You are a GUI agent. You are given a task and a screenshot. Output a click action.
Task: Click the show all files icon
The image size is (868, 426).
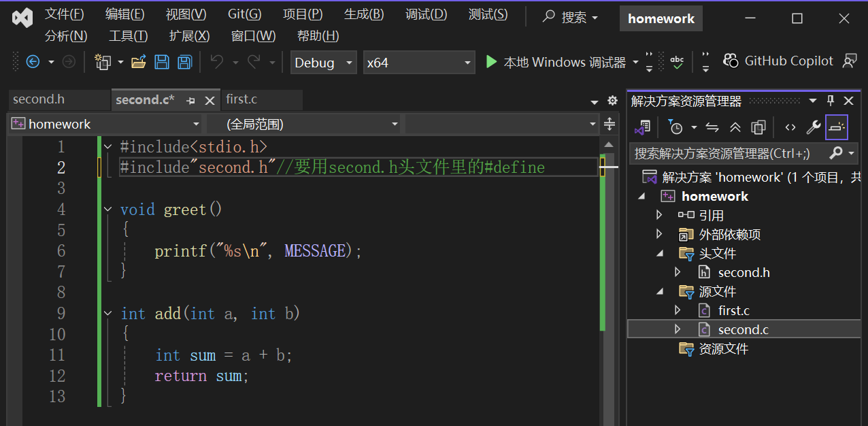tap(758, 127)
